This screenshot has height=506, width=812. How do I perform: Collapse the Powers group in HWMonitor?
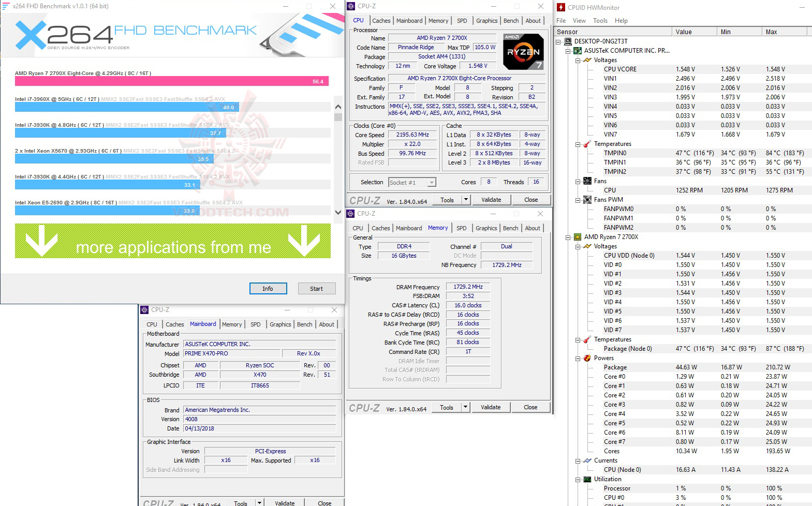(578, 359)
